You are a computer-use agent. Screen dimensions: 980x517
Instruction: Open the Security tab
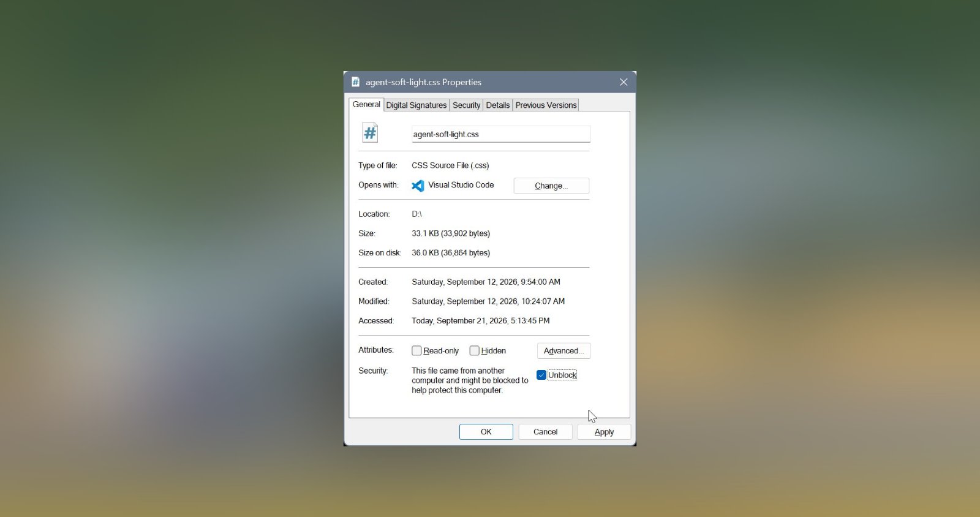[x=466, y=105]
